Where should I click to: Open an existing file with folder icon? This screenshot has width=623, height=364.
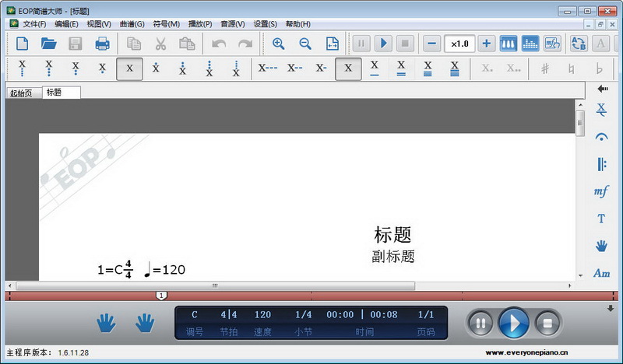pos(48,44)
